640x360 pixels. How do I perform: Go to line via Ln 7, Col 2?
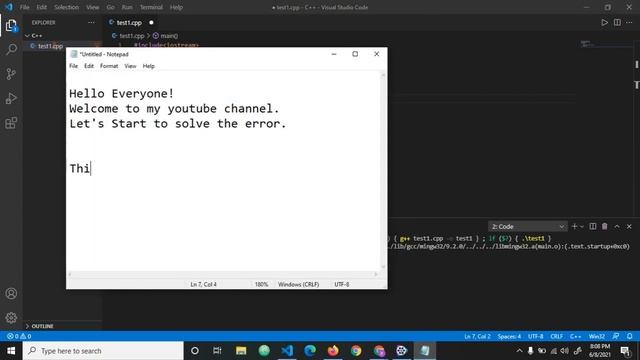[477, 336]
